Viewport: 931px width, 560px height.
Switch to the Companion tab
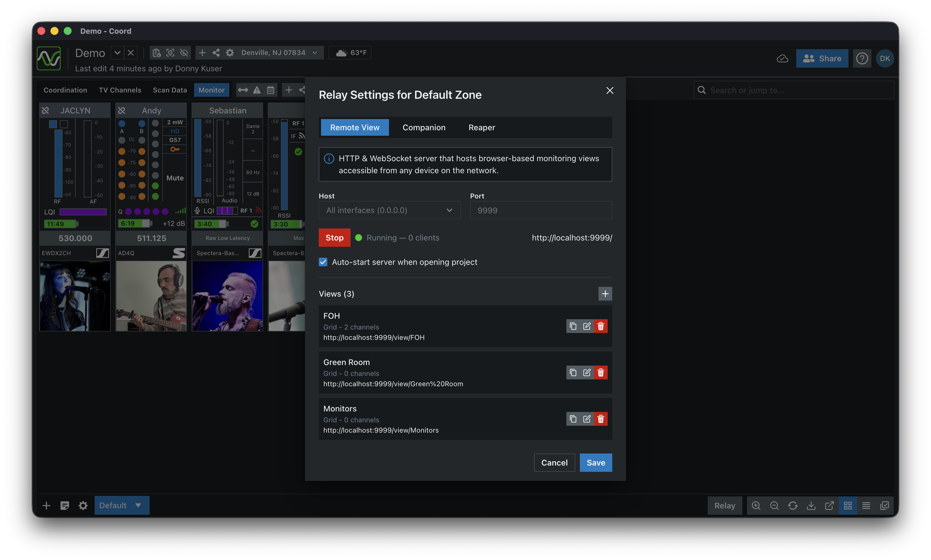[424, 128]
